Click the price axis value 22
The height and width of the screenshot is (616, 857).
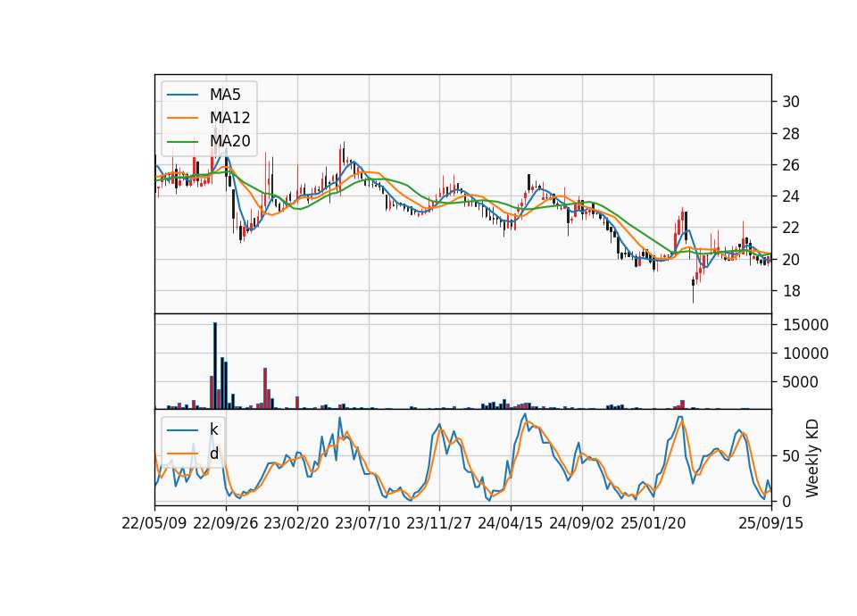[791, 228]
